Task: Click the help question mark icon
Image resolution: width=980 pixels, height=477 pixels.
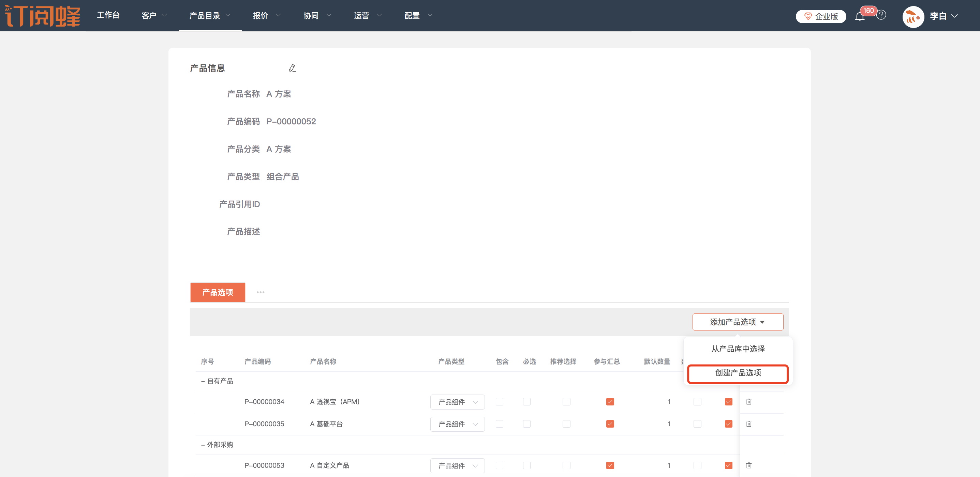Action: click(881, 15)
